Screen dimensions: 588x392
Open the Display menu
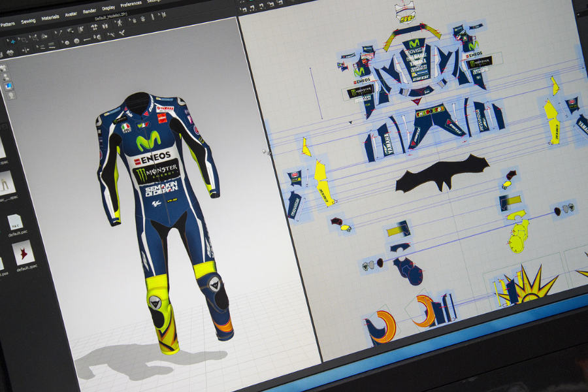pos(108,8)
